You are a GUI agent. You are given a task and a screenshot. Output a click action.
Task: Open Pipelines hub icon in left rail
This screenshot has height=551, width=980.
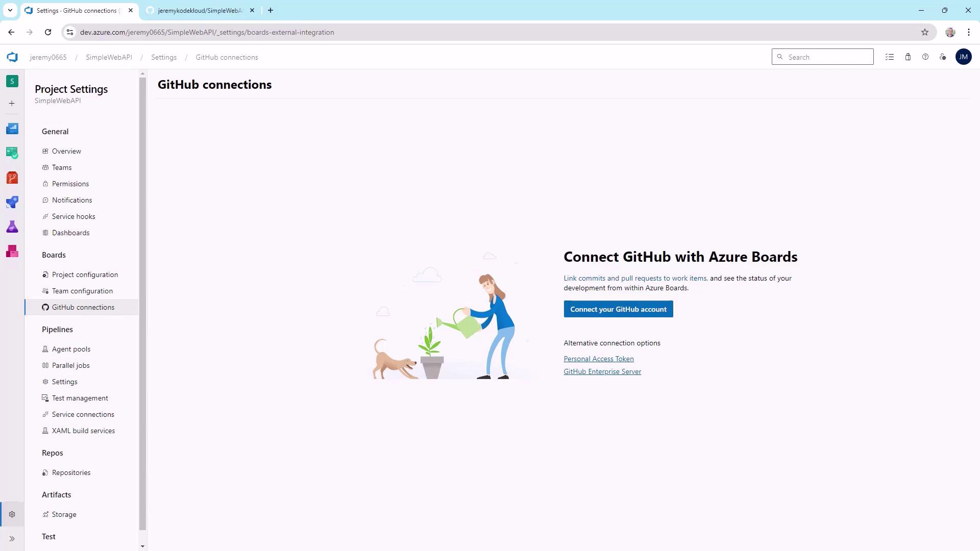(12, 202)
